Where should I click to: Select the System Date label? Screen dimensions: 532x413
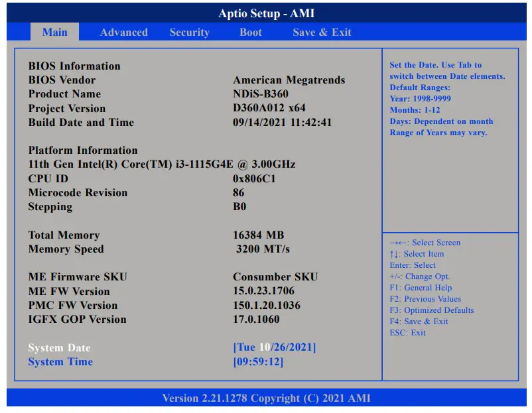(x=59, y=348)
